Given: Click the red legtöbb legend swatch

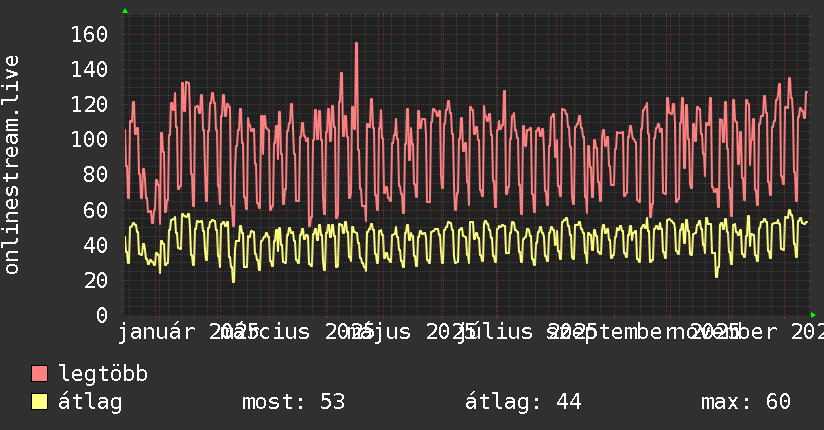Looking at the screenshot, I should coord(39,374).
